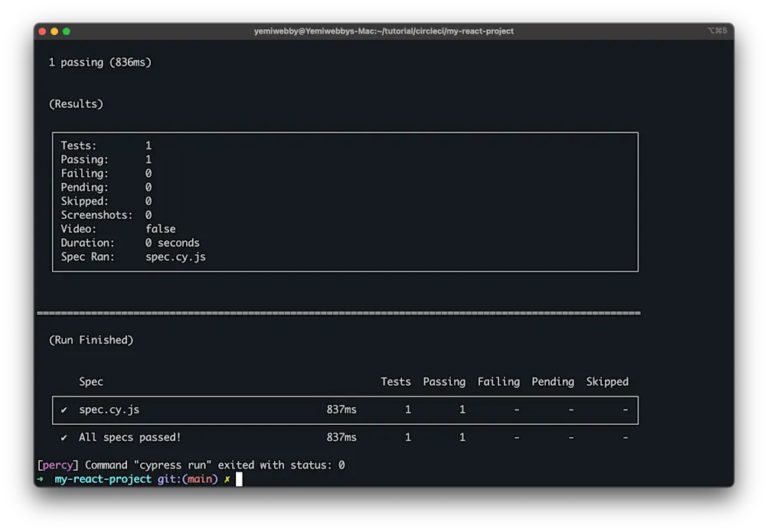Image resolution: width=768 pixels, height=532 pixels.
Task: Click the keyboard shortcut indicator in title bar
Action: click(x=717, y=31)
